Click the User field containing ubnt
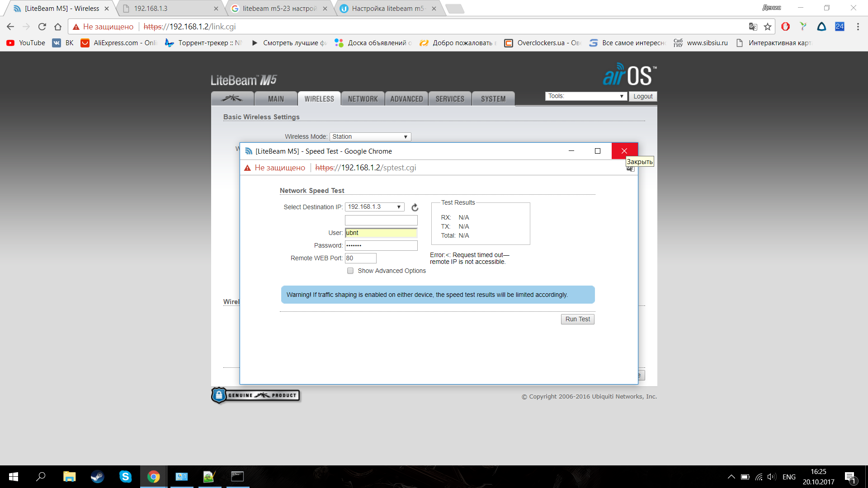The width and height of the screenshot is (868, 488). point(381,233)
